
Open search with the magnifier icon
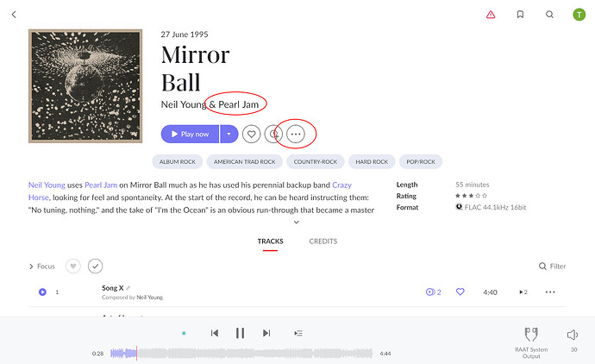tap(549, 15)
